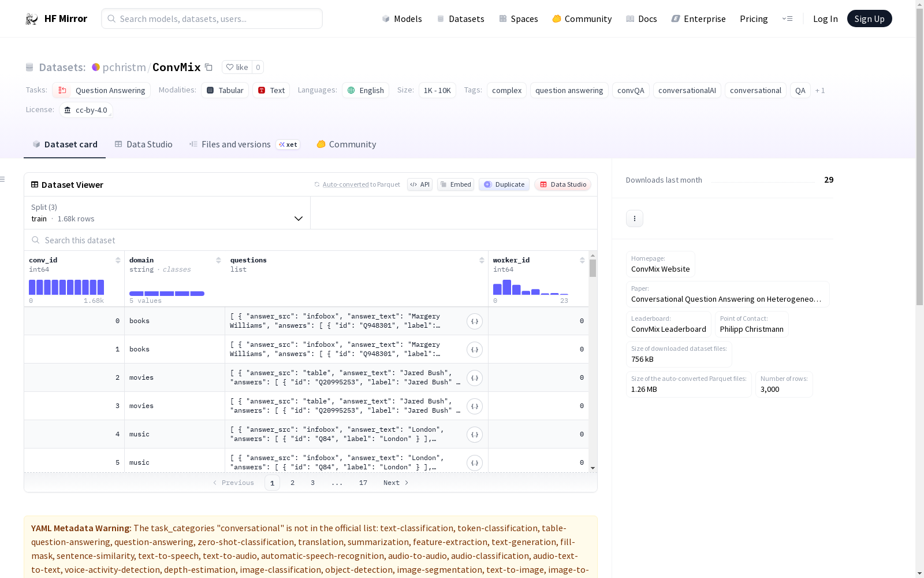
Task: Go to page 2 of the dataset
Action: 293,483
